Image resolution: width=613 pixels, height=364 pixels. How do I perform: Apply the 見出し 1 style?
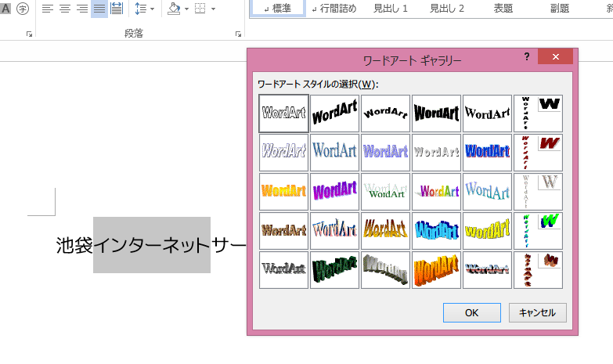[390, 8]
